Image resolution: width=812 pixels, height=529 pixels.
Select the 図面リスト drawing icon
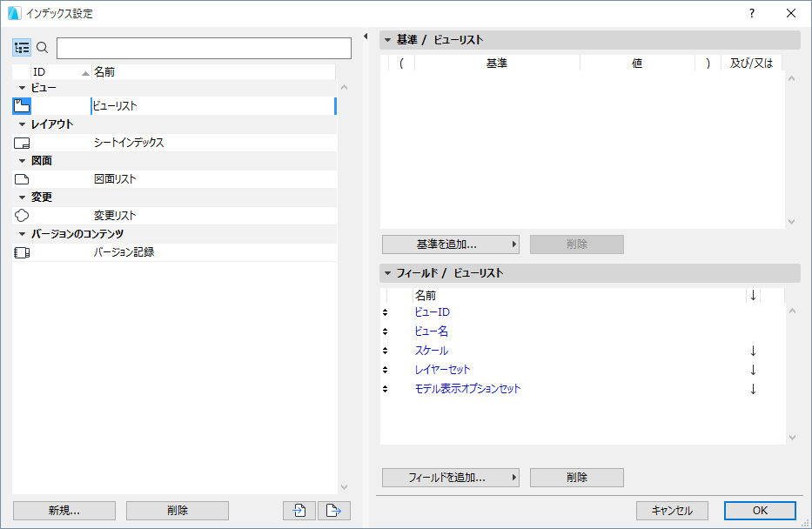pyautogui.click(x=22, y=178)
